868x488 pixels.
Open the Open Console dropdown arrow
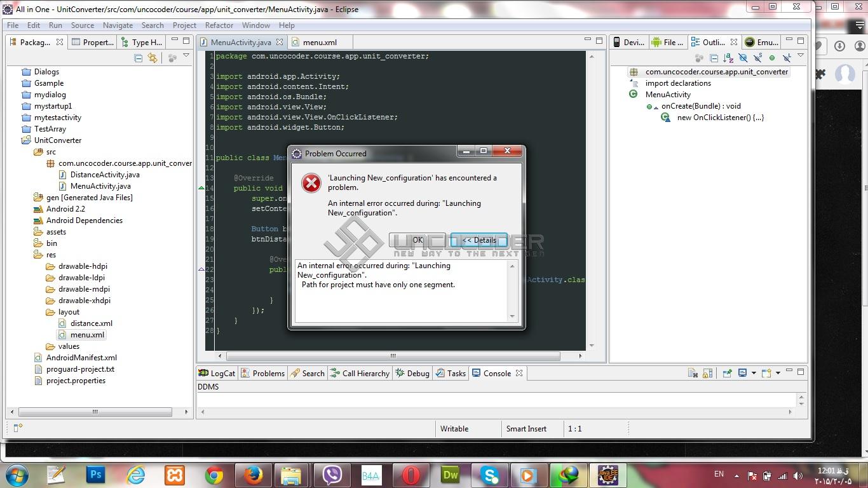tap(778, 373)
